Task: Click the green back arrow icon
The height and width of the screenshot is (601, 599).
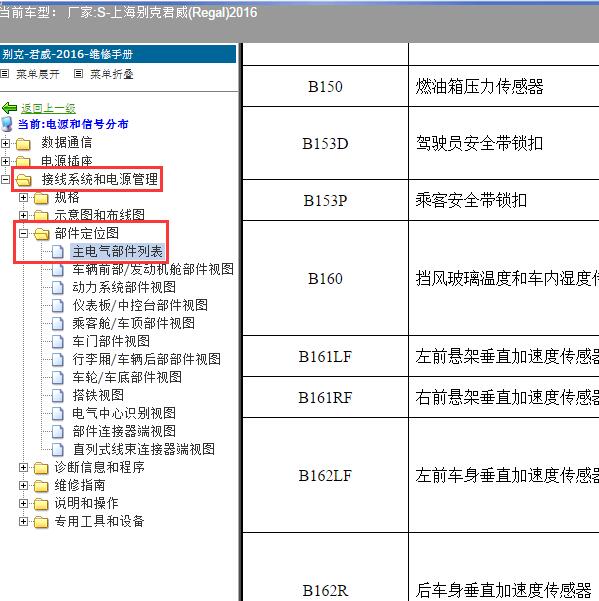Action: coord(10,108)
